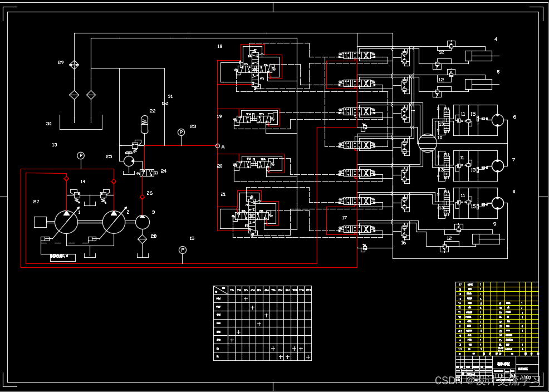The image size is (549, 392).
Task: Select the hydraulic motor symbol labeled 7
Action: [498, 165]
